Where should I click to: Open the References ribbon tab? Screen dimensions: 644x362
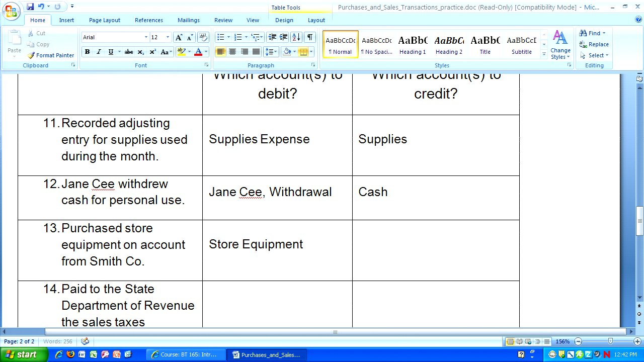tap(148, 20)
